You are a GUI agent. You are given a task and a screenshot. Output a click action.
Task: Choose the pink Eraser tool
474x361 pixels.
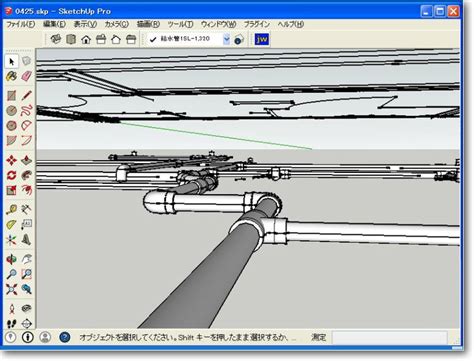pyautogui.click(x=26, y=76)
